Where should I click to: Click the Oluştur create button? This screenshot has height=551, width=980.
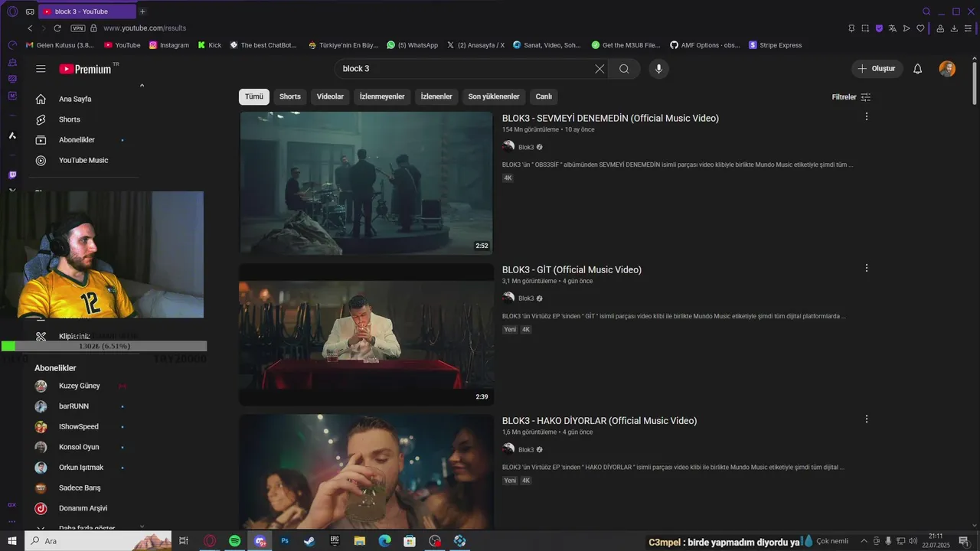point(877,69)
